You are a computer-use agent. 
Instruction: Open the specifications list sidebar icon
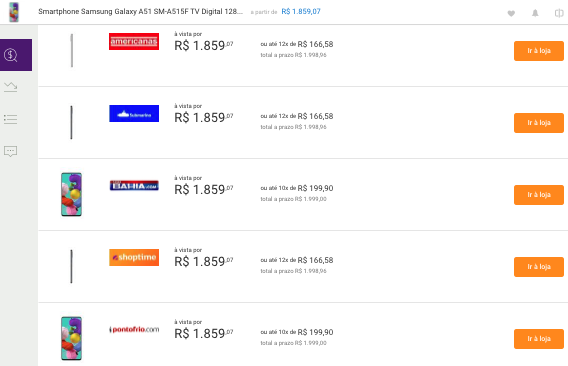click(x=11, y=119)
